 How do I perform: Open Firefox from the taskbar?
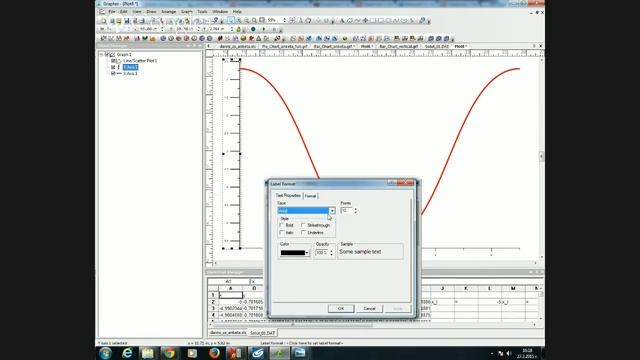pos(214,353)
